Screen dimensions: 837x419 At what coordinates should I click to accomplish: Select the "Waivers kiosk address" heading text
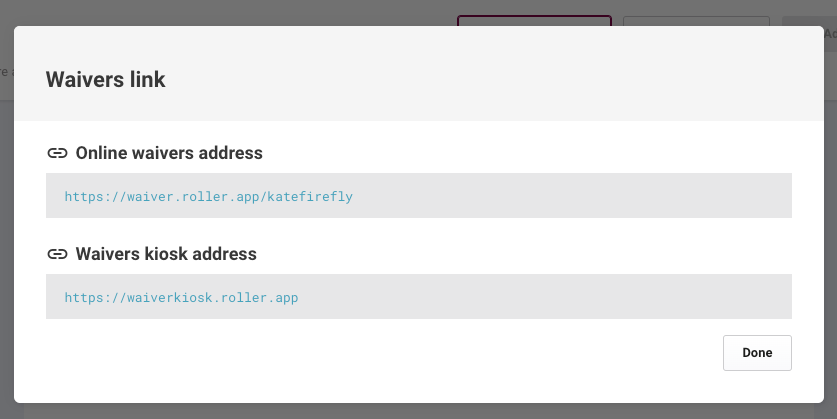click(166, 254)
